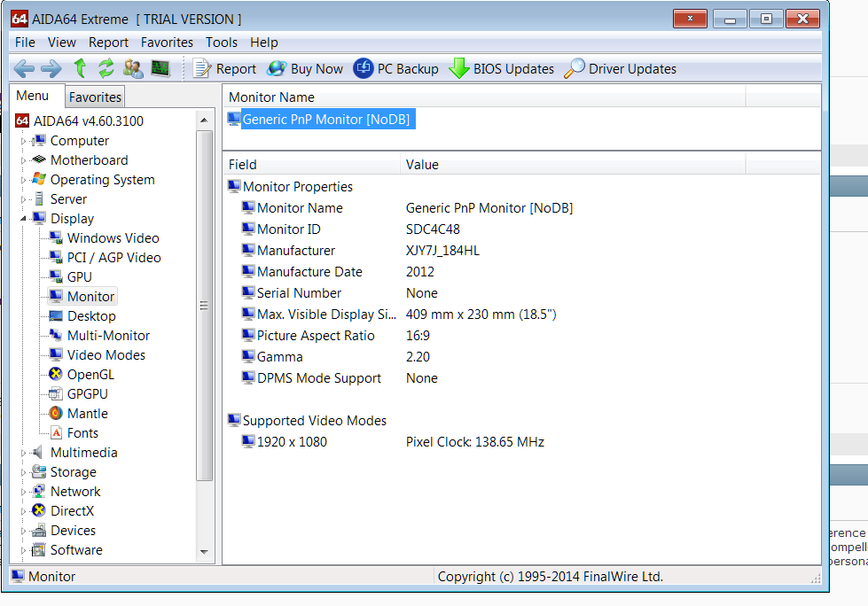
Task: Open PC Backup from the toolbar
Action: pyautogui.click(x=395, y=69)
